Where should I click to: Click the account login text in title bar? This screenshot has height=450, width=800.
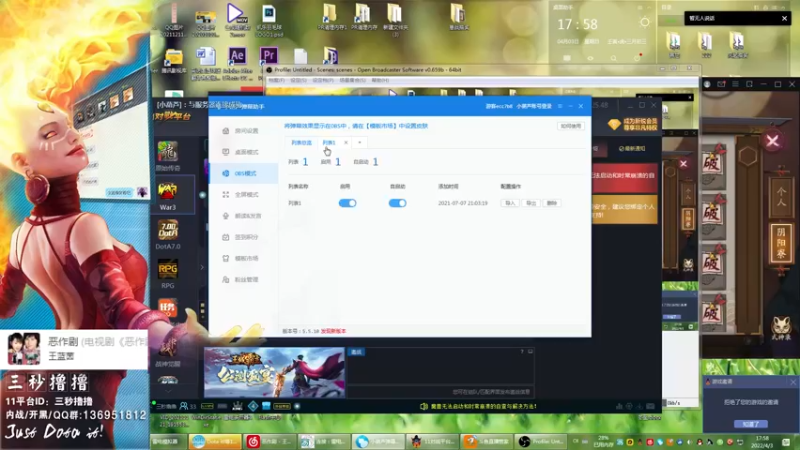click(x=534, y=106)
